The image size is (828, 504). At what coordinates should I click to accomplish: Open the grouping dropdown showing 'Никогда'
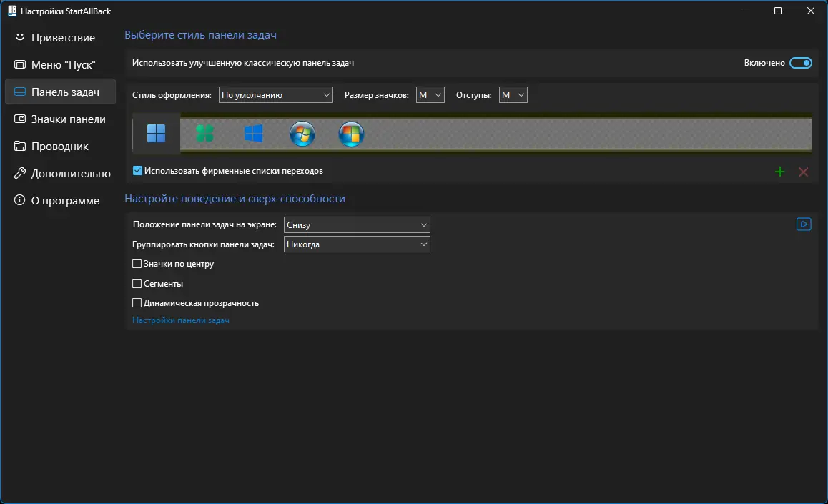click(357, 244)
